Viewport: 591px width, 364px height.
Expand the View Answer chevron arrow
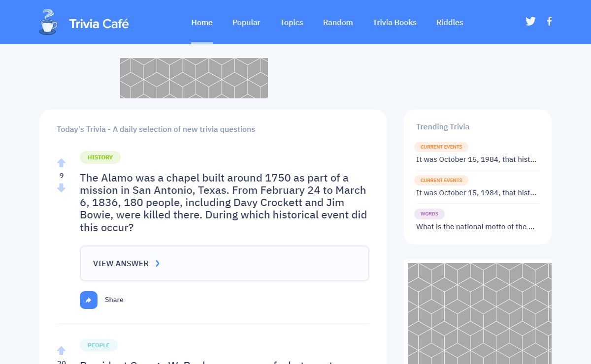(158, 263)
